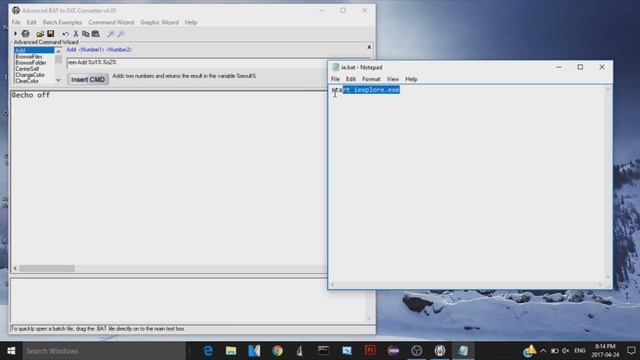This screenshot has width=640, height=360.
Task: Open the File menu in Notepad
Action: (335, 79)
